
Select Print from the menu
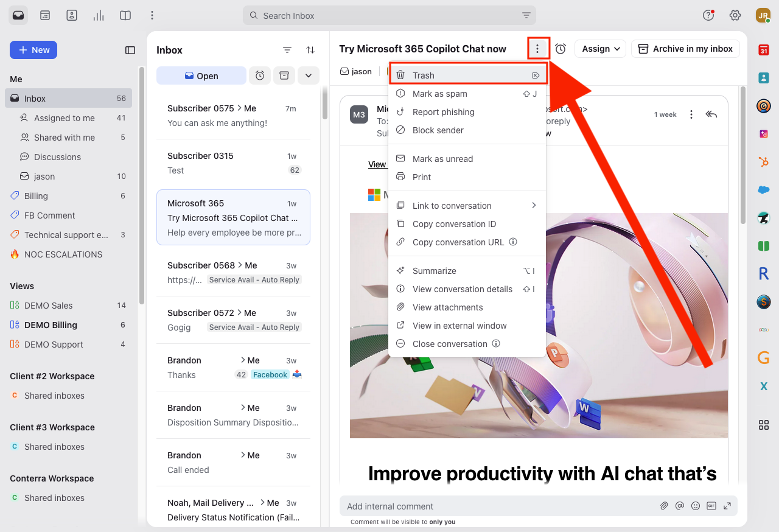tap(467, 177)
